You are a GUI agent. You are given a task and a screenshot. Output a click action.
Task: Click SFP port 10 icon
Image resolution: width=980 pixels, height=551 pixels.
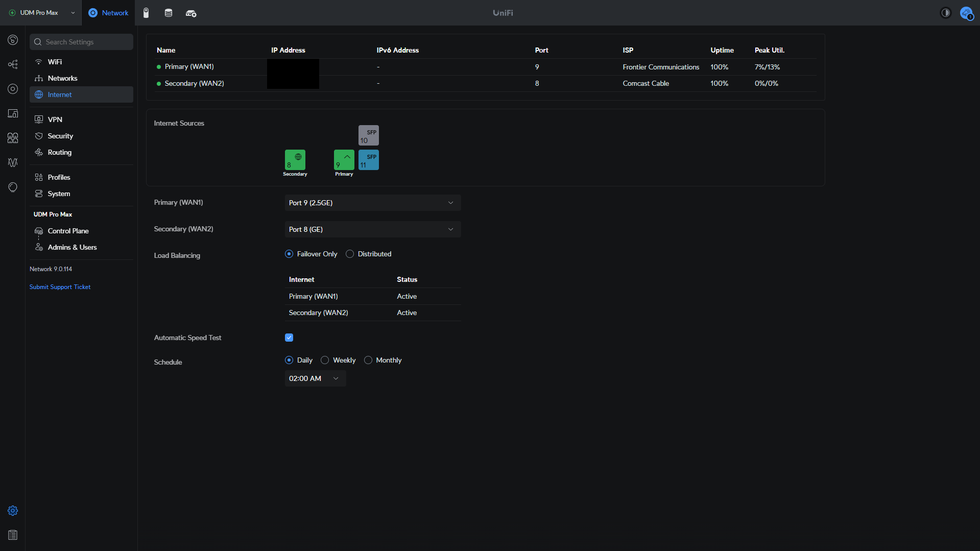369,135
